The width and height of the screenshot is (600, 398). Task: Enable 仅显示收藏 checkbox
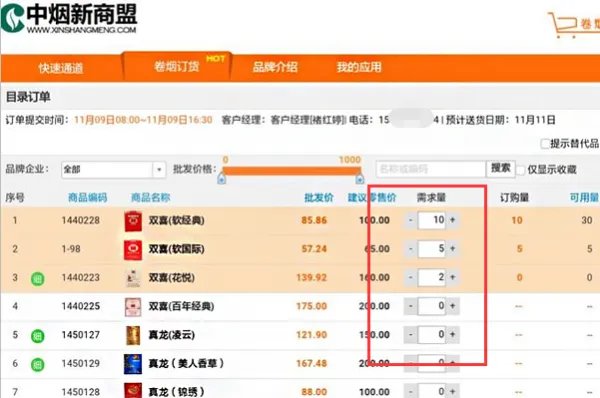click(521, 170)
